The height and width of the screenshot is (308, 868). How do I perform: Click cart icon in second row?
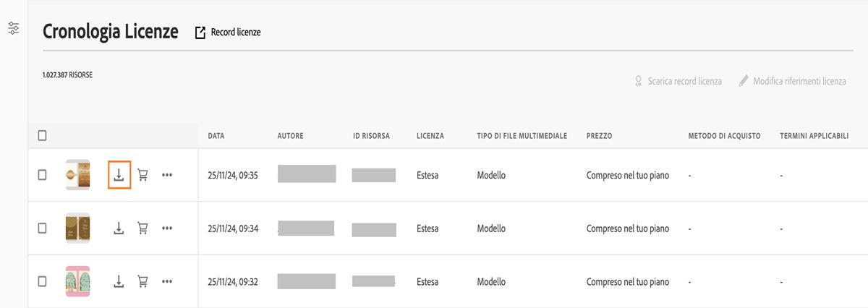coord(142,228)
